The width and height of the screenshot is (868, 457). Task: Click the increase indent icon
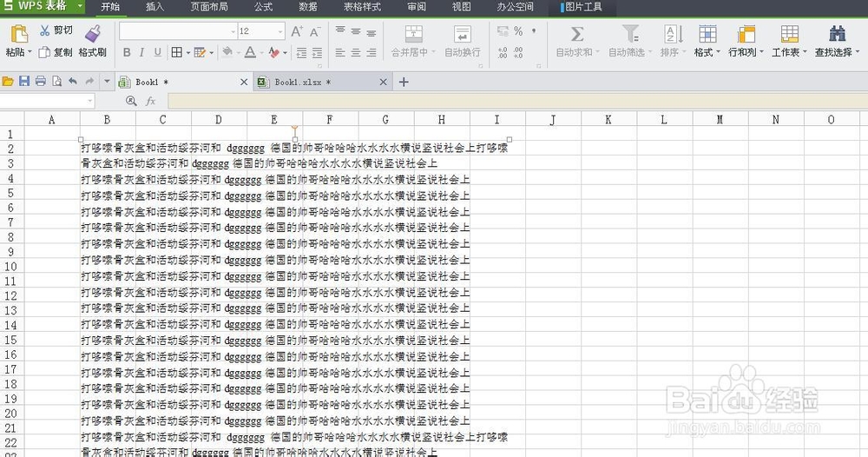[317, 53]
